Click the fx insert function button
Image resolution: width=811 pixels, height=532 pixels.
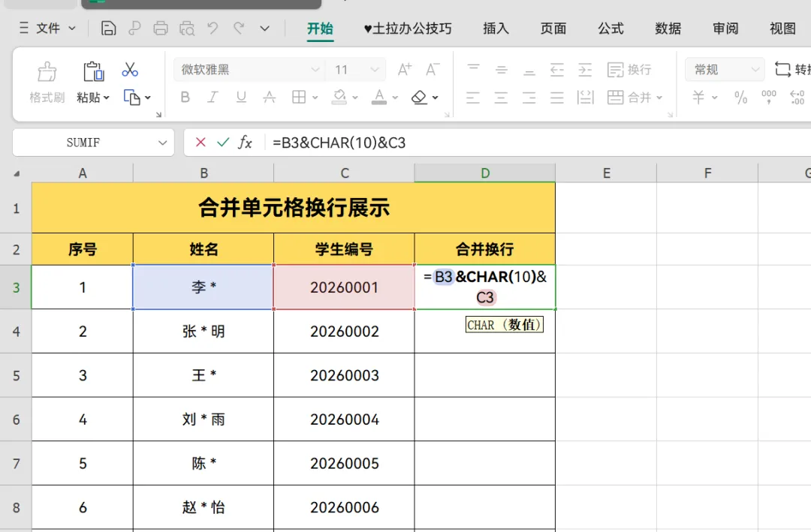click(x=245, y=142)
